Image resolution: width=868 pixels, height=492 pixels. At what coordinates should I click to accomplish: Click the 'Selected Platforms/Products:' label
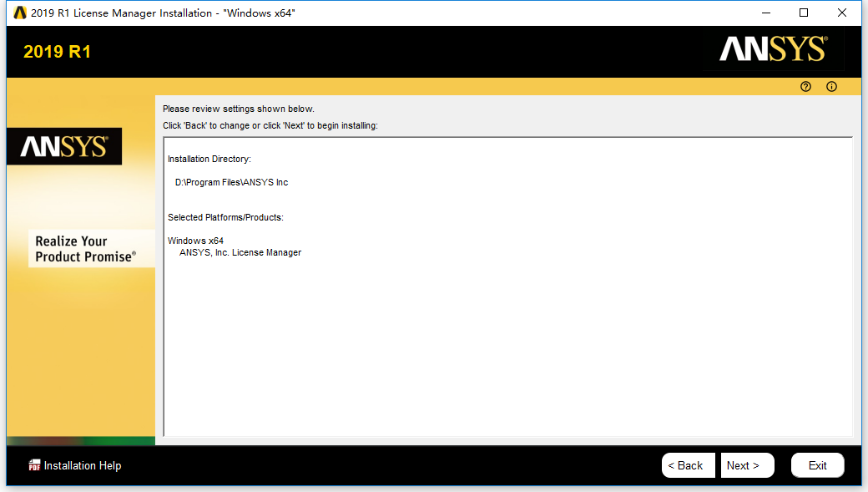point(225,217)
